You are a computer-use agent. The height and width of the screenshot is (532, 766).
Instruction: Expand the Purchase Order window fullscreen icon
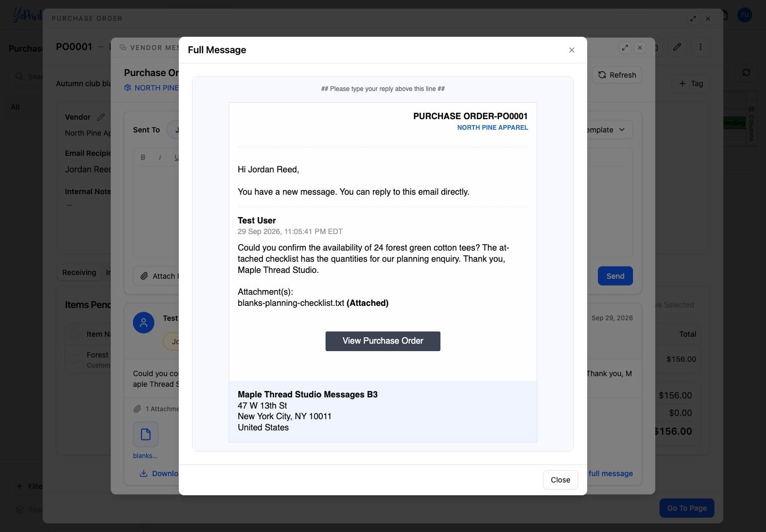(693, 19)
